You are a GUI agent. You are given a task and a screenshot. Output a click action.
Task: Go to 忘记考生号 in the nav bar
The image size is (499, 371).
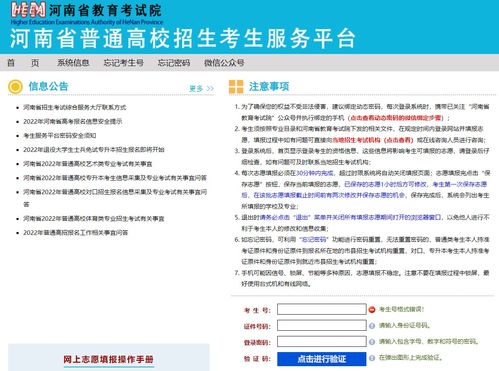point(123,63)
